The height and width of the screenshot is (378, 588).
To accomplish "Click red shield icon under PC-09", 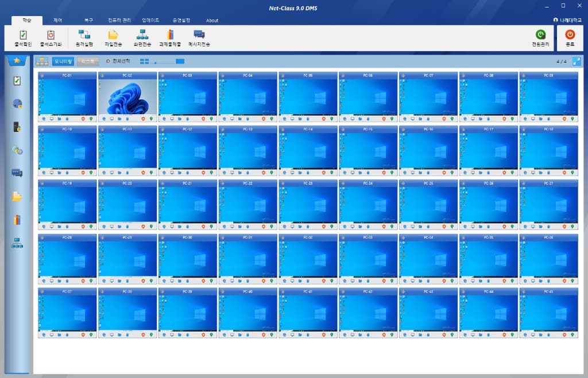I will click(x=564, y=119).
